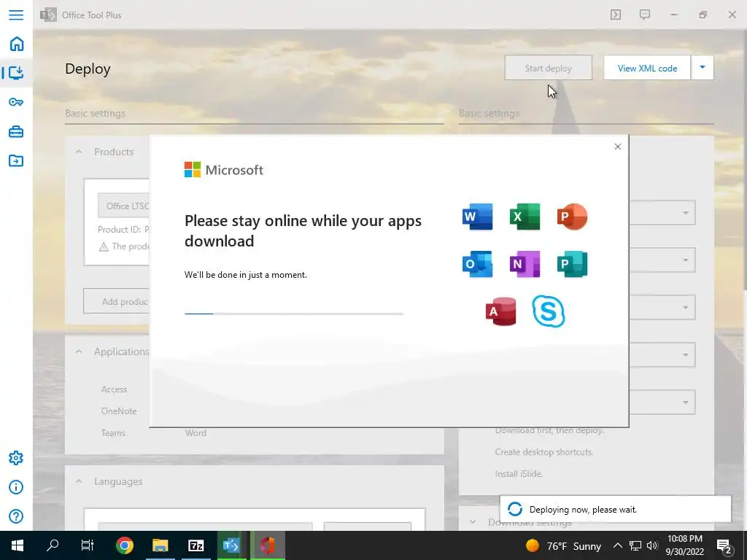Switch to Office Tool Plus taskbar item
Viewport: 747px width, 560px height.
click(231, 545)
